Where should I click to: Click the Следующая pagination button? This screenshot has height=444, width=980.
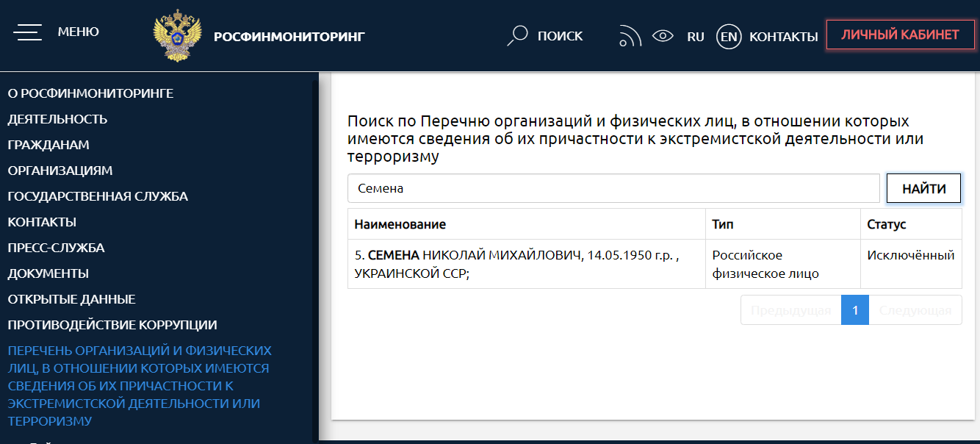coord(915,309)
